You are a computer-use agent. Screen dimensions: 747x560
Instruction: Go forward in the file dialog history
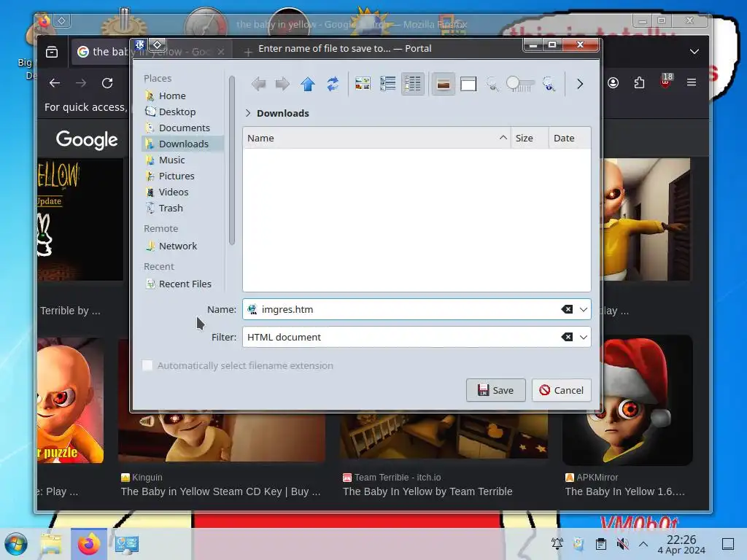click(x=283, y=85)
